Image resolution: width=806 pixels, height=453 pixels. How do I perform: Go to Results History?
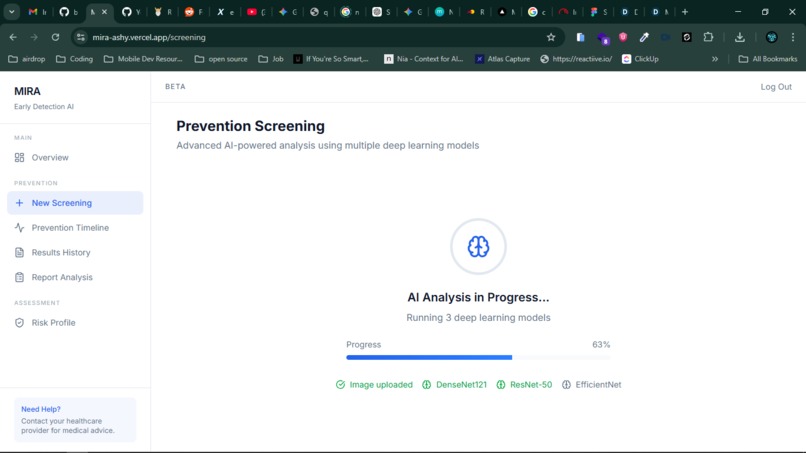(x=75, y=252)
